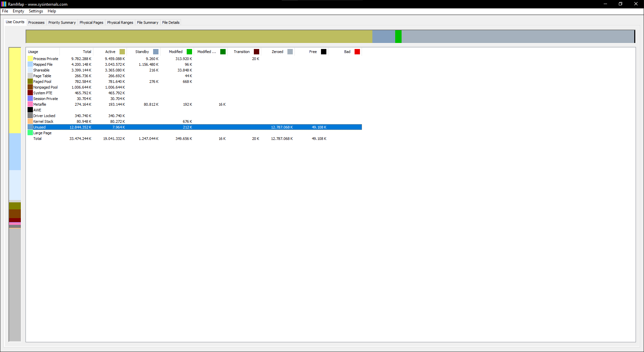Click the gray Driver Locked color icon

click(30, 116)
